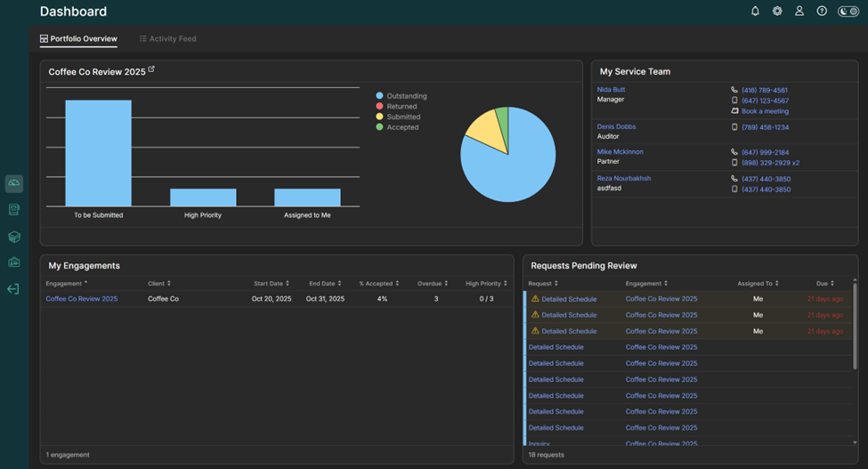This screenshot has width=868, height=469.
Task: Toggle Accepted series in chart legend
Action: point(397,127)
